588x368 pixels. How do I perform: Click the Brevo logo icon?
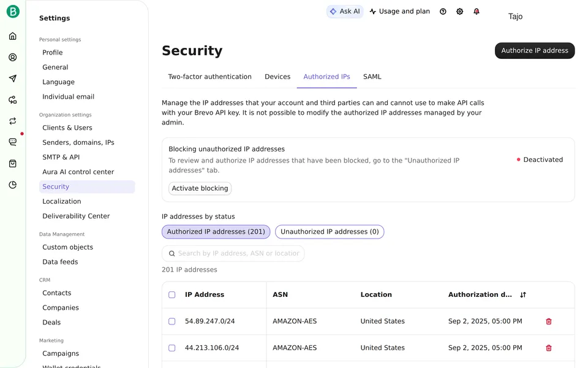[13, 12]
